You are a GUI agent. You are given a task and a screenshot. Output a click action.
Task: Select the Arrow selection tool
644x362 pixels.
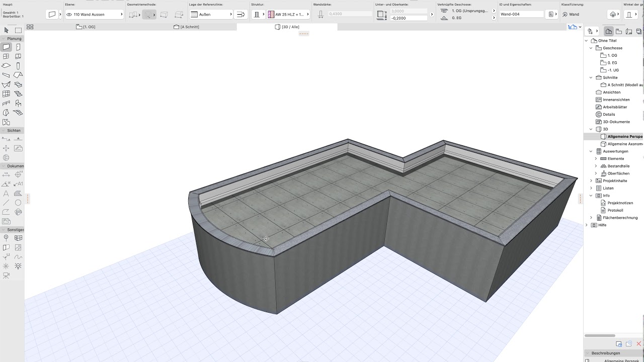[x=6, y=30]
